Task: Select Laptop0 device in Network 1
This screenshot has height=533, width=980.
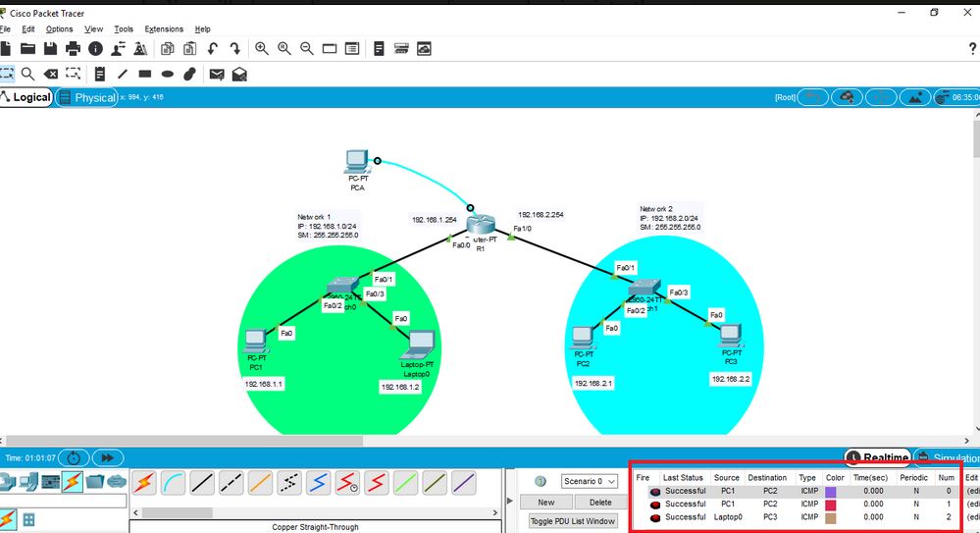Action: point(420,345)
